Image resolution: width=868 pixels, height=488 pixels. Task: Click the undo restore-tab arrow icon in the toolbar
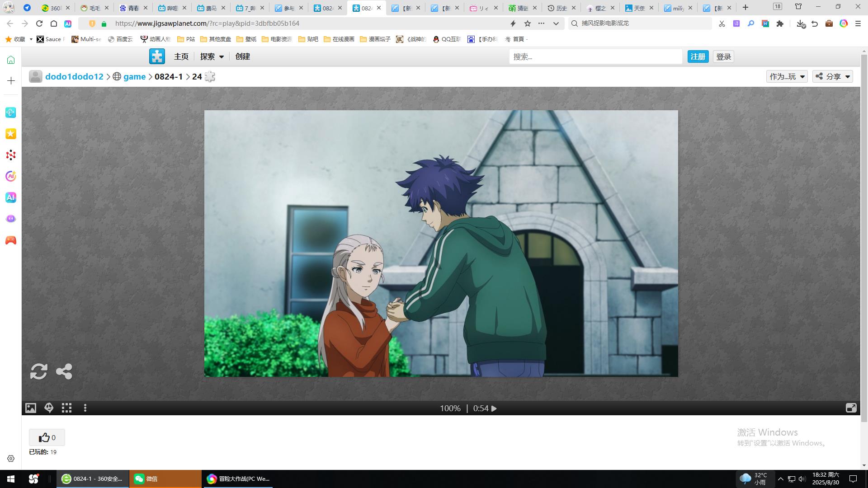point(815,23)
